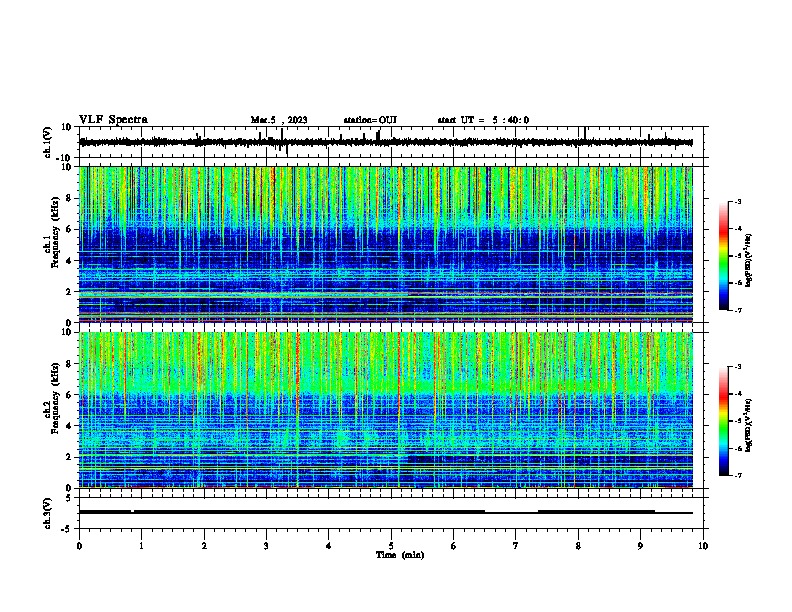This screenshot has width=792, height=612.
Task: Click the ch.1 "Frequency (kHz)" axis label
Action: (x=55, y=232)
